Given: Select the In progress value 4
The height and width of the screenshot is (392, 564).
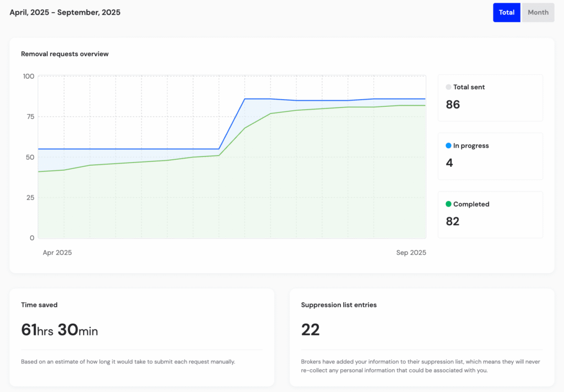Looking at the screenshot, I should coord(449,163).
